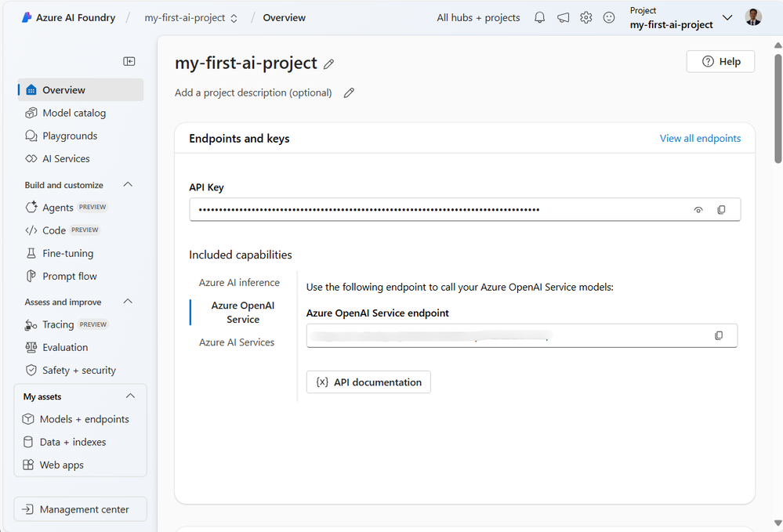Click the Overview breadcrumb
The width and height of the screenshot is (783, 532).
pos(285,17)
